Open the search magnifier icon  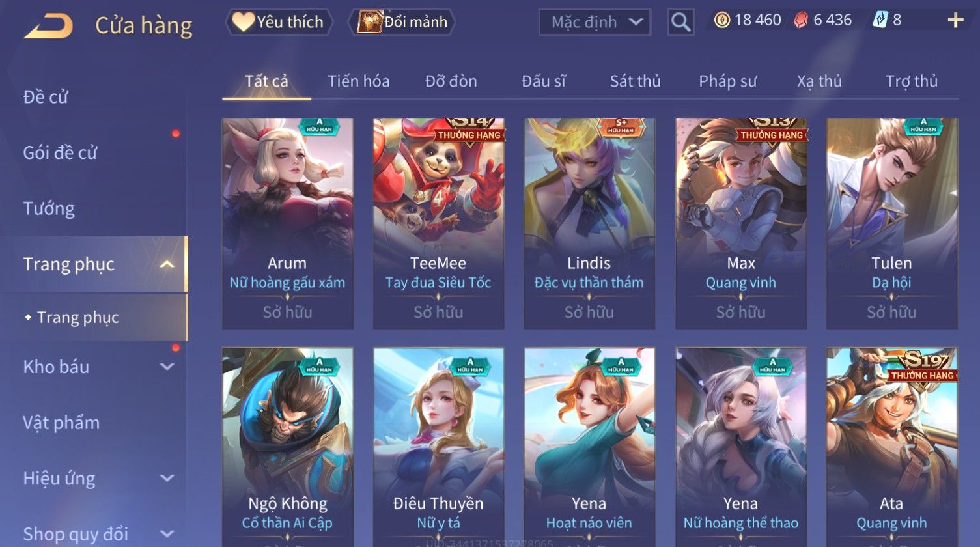[x=680, y=22]
